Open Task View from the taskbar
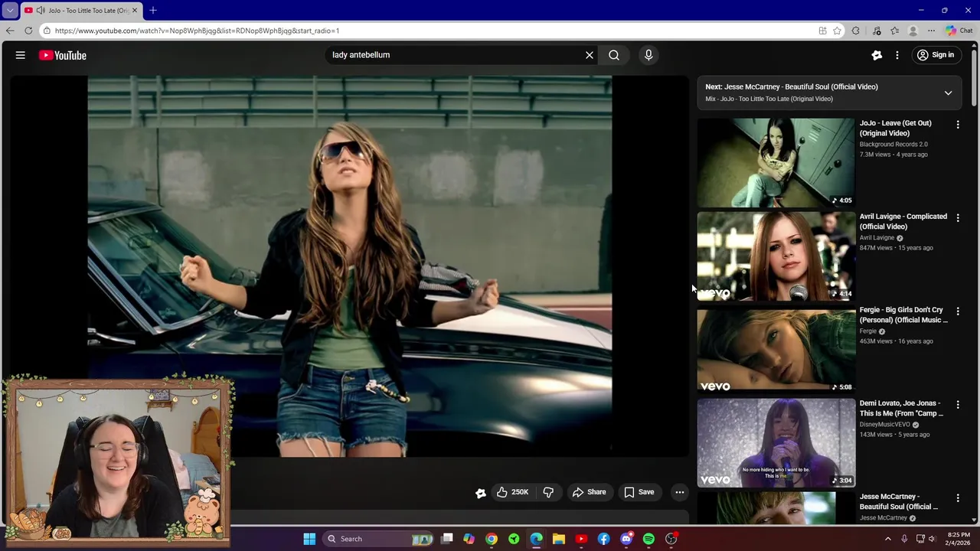Viewport: 980px width, 551px height. click(x=447, y=539)
